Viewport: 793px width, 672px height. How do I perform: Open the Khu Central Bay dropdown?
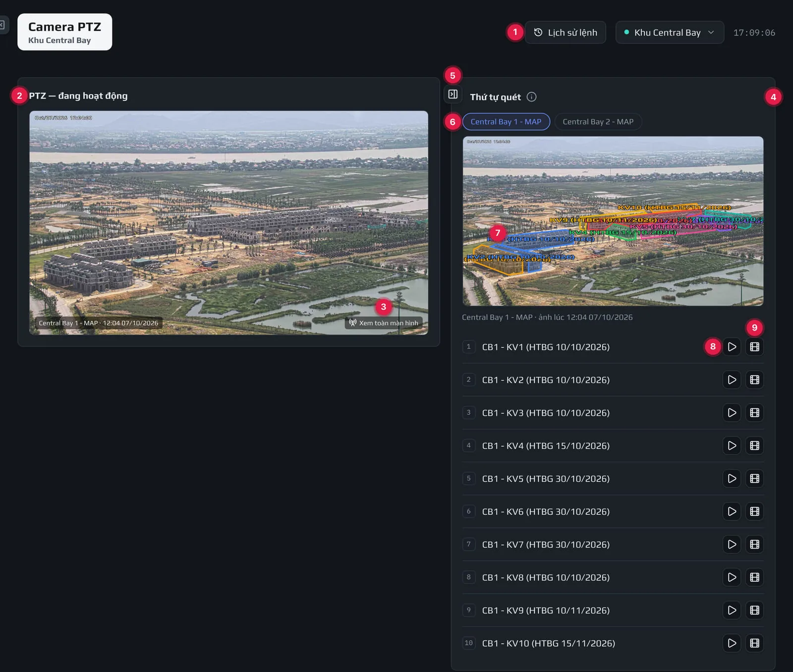[x=669, y=32]
